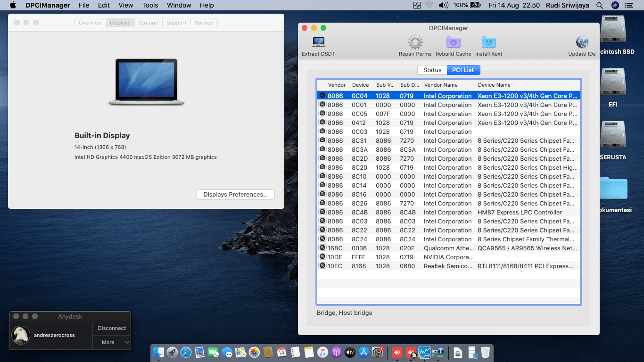The width and height of the screenshot is (644, 362).
Task: Open Launchpad in the Dock
Action: click(172, 352)
